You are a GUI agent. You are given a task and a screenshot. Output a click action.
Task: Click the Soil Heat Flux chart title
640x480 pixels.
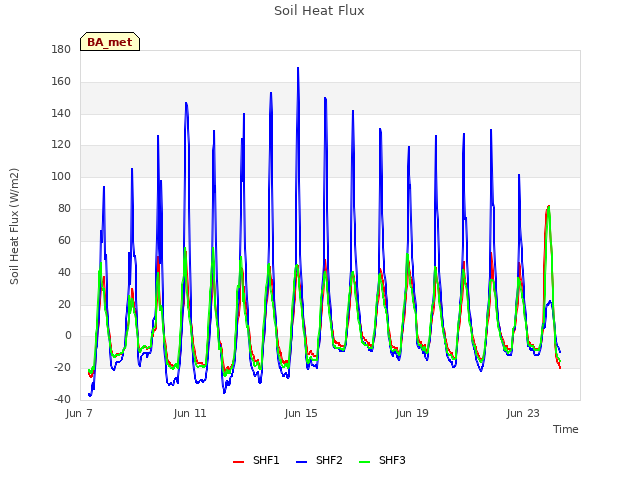click(x=319, y=11)
